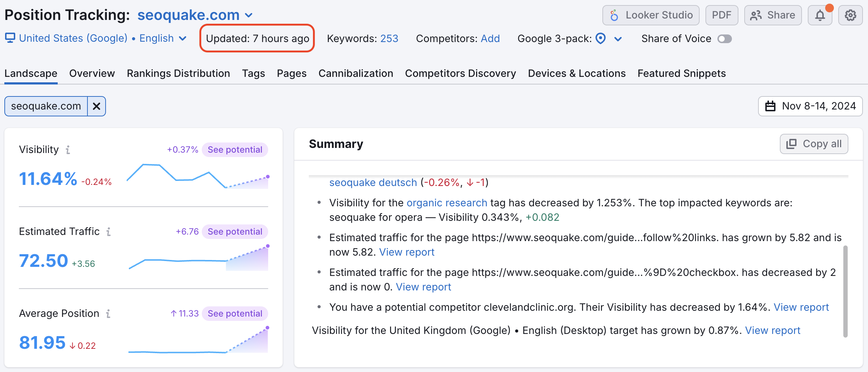Switch to the Overview tab
Viewport: 868px width, 372px height.
coord(92,73)
